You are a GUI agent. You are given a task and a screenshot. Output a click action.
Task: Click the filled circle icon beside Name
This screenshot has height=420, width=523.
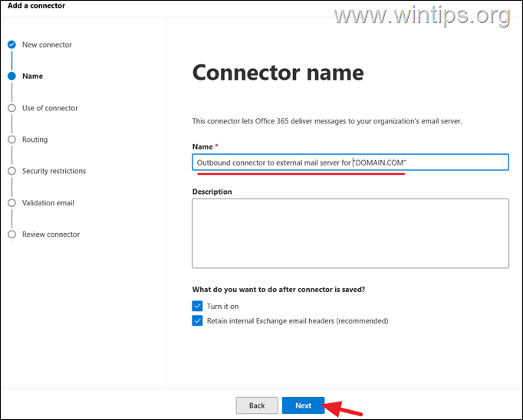coord(12,76)
